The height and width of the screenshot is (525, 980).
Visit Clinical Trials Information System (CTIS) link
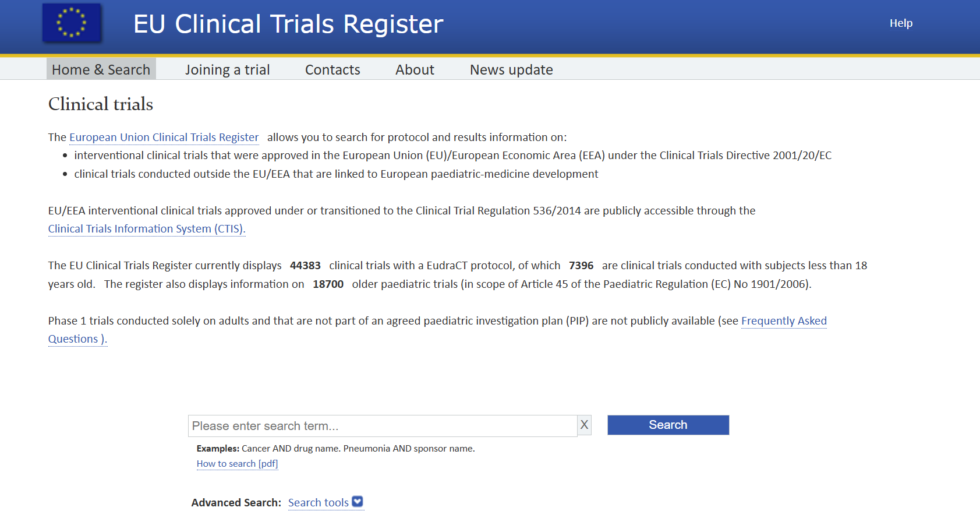point(146,229)
